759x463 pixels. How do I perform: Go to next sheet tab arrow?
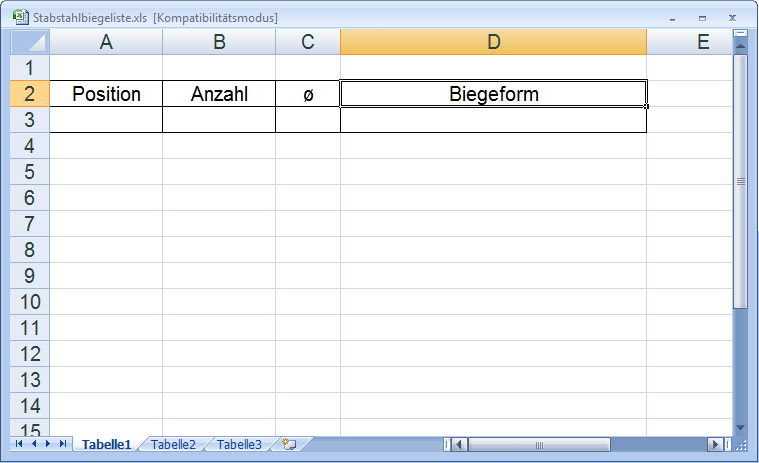click(x=48, y=444)
